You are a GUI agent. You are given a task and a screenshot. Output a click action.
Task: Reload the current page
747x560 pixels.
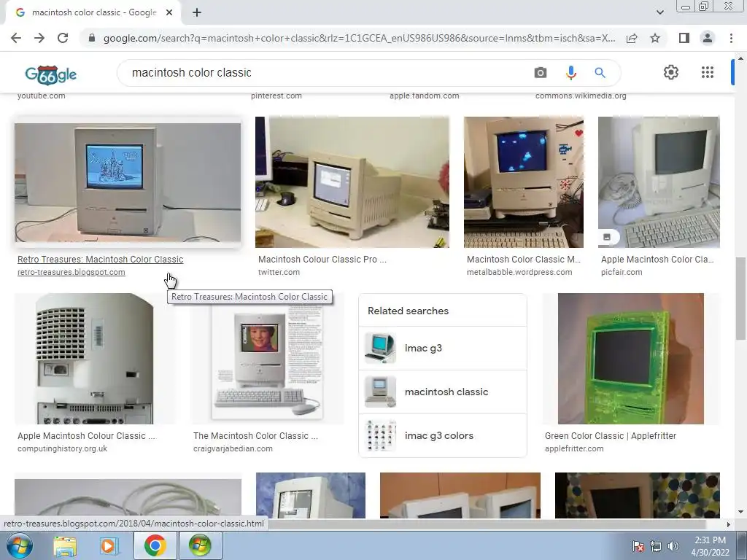[63, 38]
